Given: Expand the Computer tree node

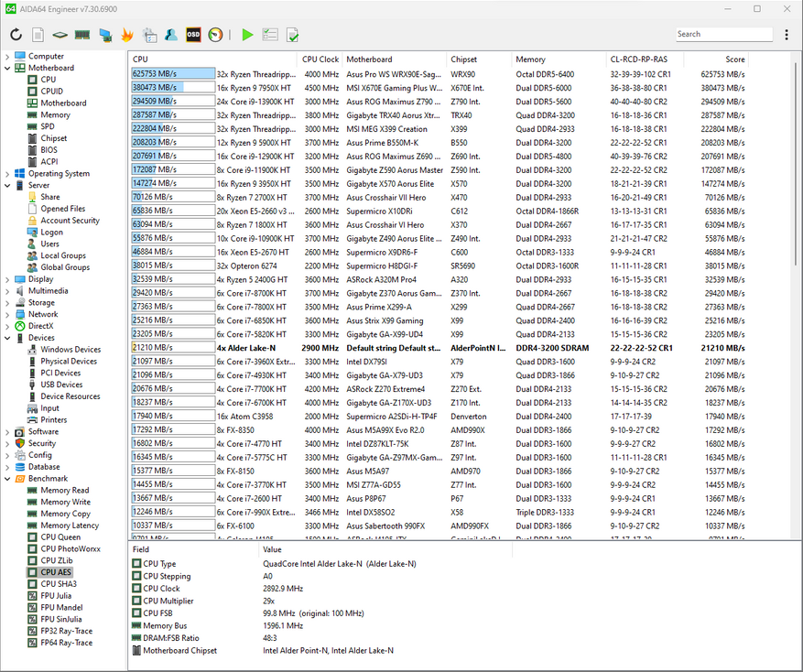Looking at the screenshot, I should tap(8, 57).
